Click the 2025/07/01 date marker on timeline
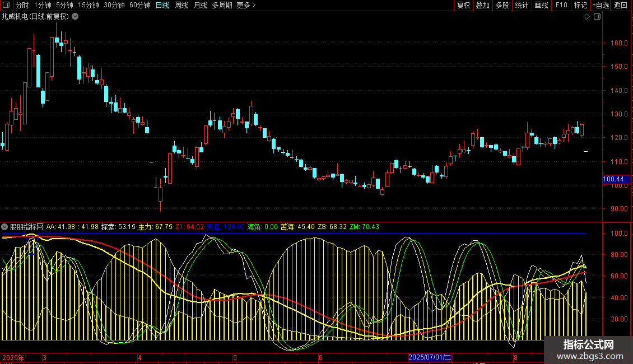This screenshot has width=633, height=364. coord(430,357)
